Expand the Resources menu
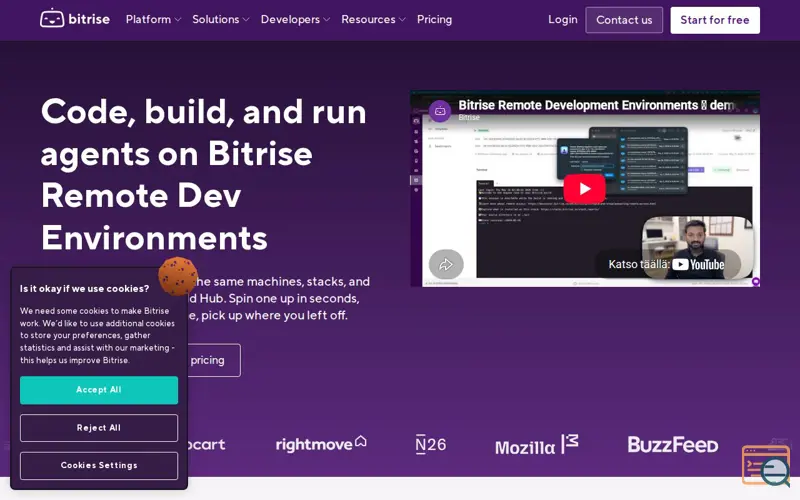 click(x=373, y=19)
